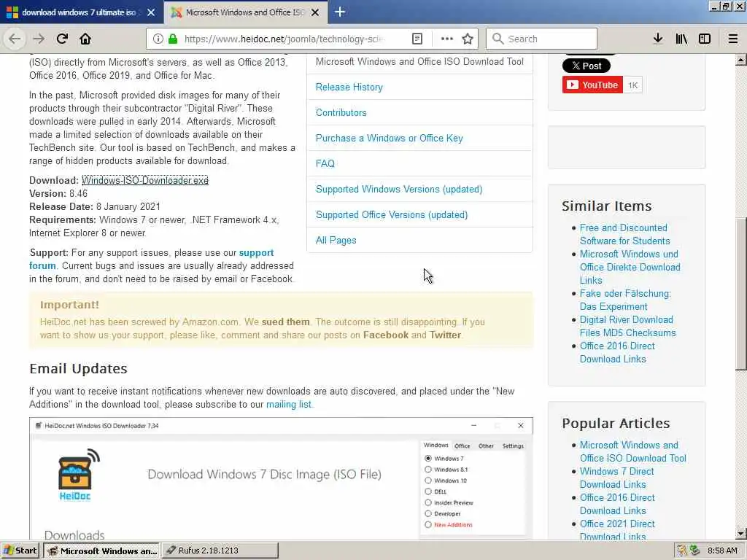Click the page scrollbar up arrow
The height and width of the screenshot is (560, 747).
(741, 60)
